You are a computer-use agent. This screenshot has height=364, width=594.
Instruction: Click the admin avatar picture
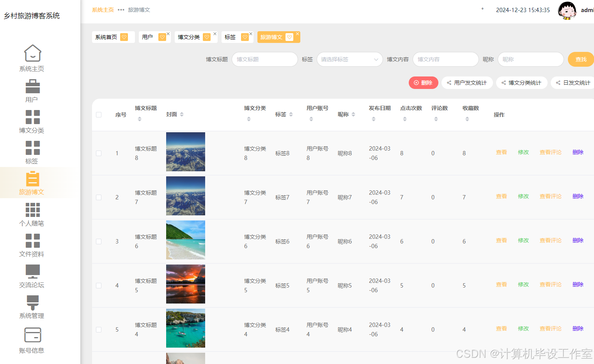(x=567, y=11)
